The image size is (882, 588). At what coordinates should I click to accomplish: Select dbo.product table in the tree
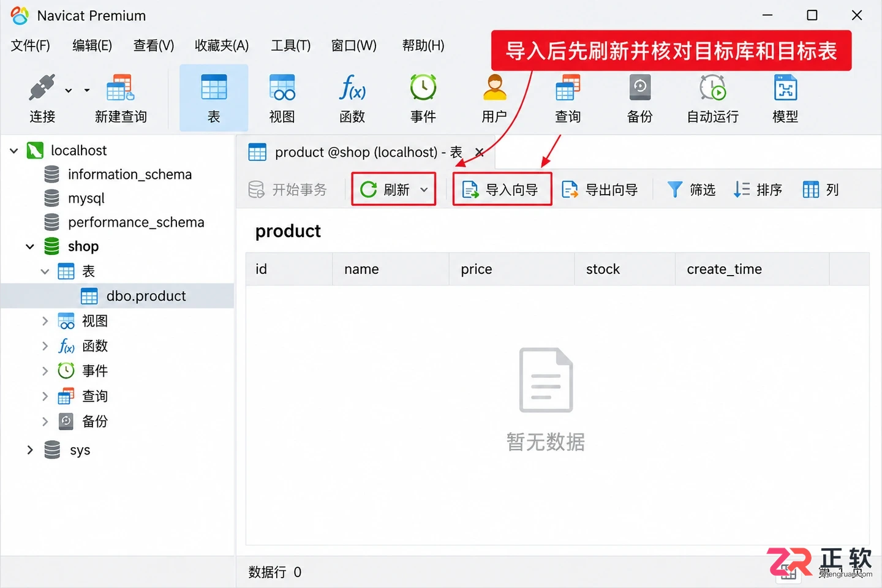[118, 296]
